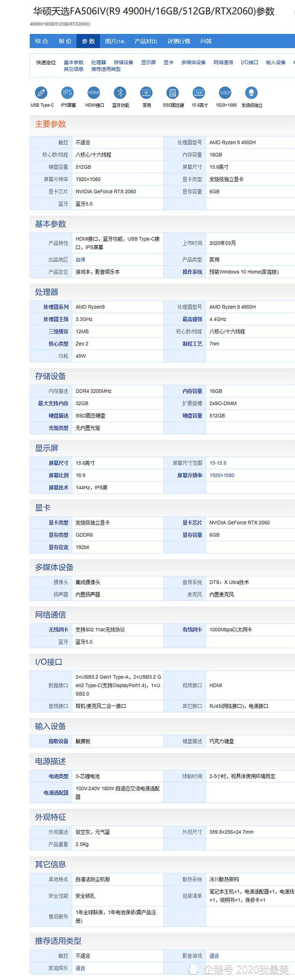Open the 产品对比 tab
Image resolution: width=295 pixels, height=980 pixels.
pos(146,41)
